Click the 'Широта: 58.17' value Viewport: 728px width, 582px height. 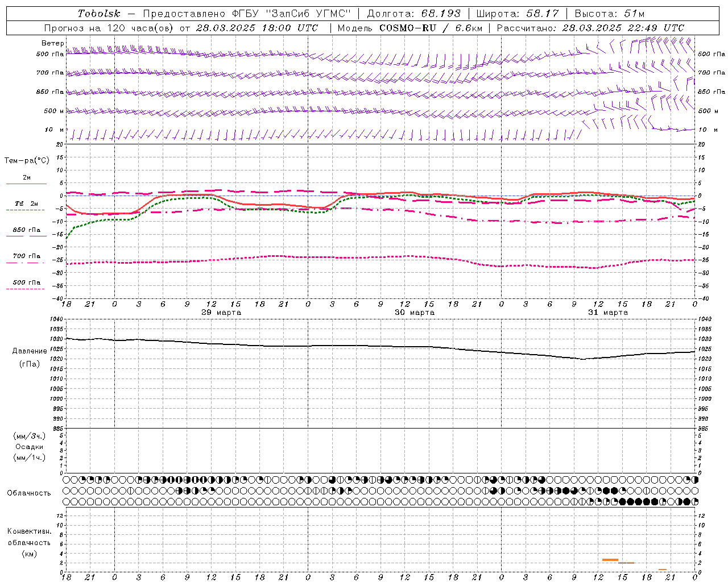pos(518,14)
